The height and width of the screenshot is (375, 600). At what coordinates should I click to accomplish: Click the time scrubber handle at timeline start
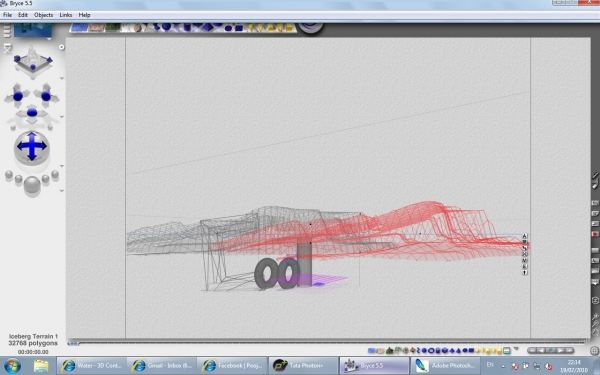point(73,343)
